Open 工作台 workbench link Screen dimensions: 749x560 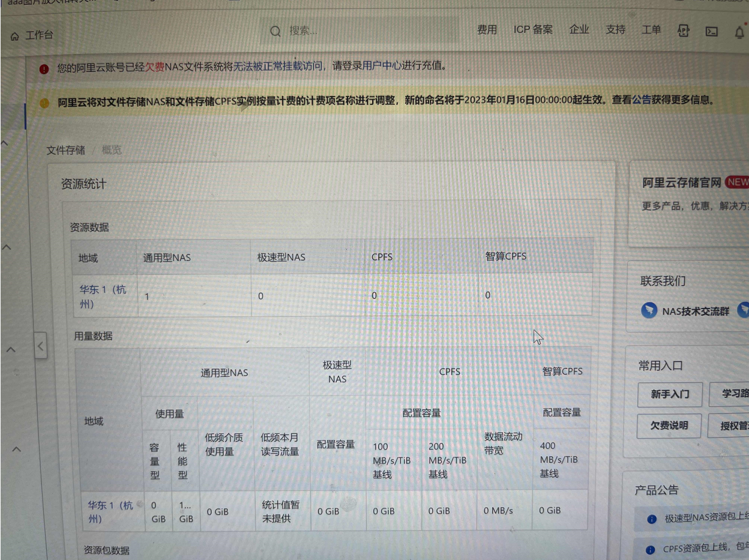click(39, 35)
